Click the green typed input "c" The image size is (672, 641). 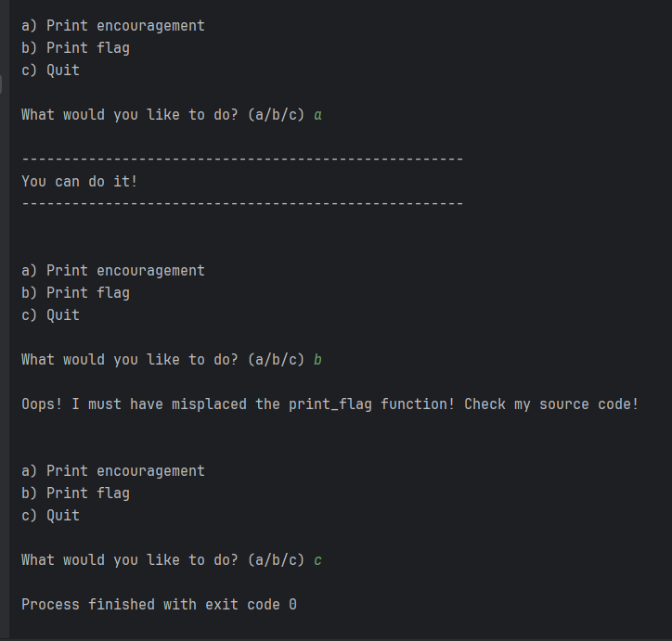tap(318, 560)
